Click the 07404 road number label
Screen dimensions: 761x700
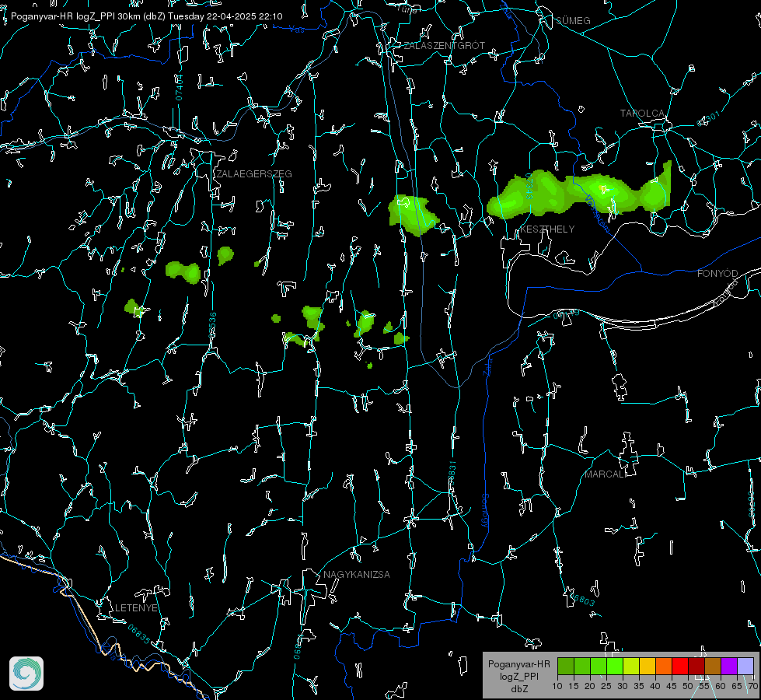click(x=180, y=87)
